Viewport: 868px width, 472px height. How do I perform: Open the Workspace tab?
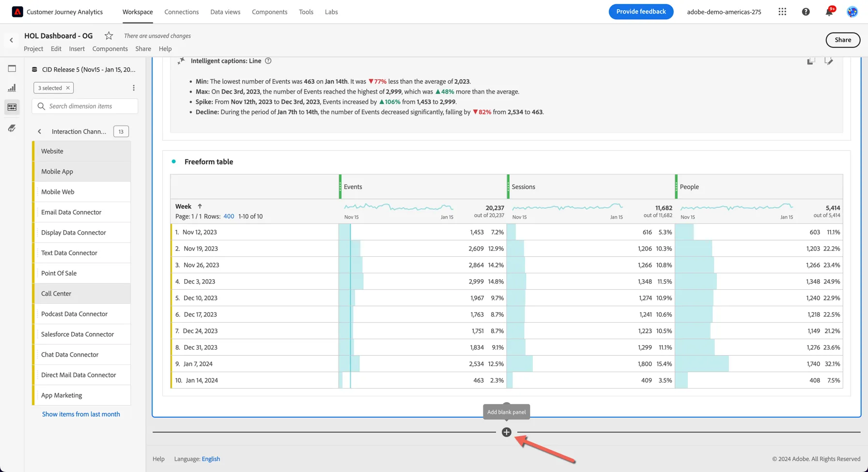tap(138, 12)
